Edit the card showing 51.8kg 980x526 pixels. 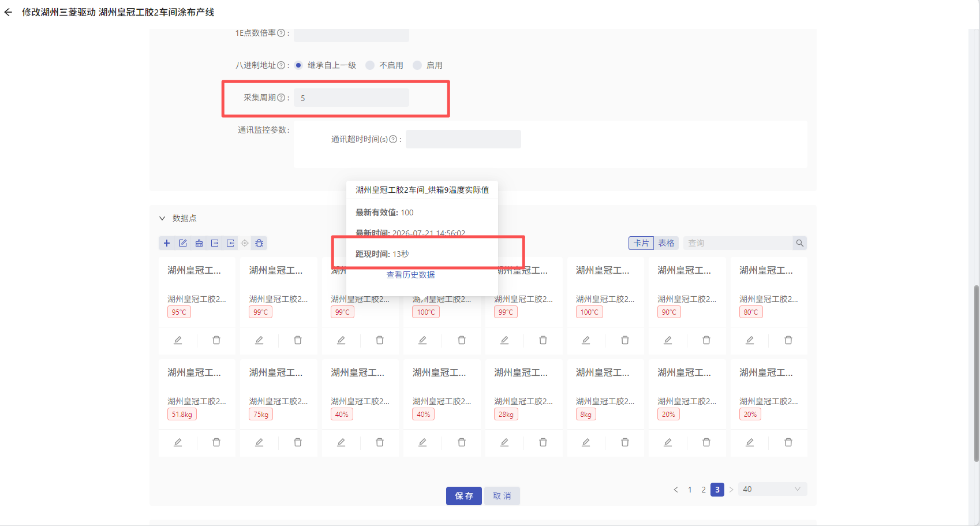coord(178,442)
